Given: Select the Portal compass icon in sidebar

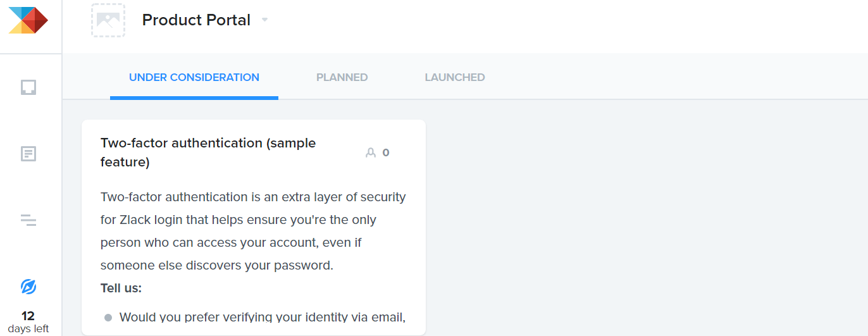Looking at the screenshot, I should click(x=28, y=287).
